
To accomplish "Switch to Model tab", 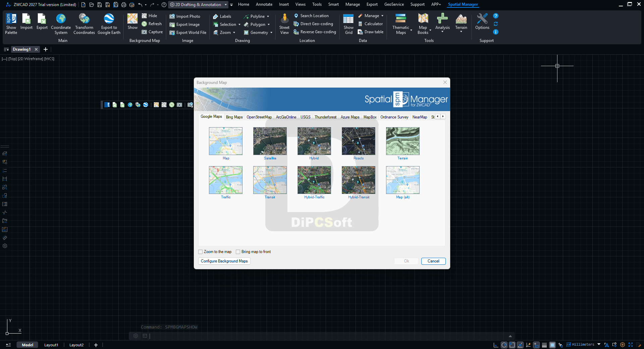I will pos(28,345).
